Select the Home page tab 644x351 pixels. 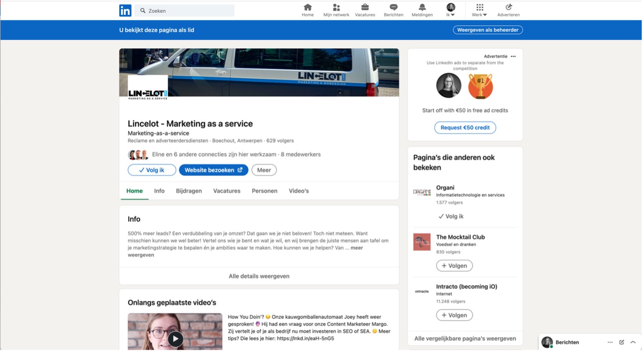coord(134,191)
